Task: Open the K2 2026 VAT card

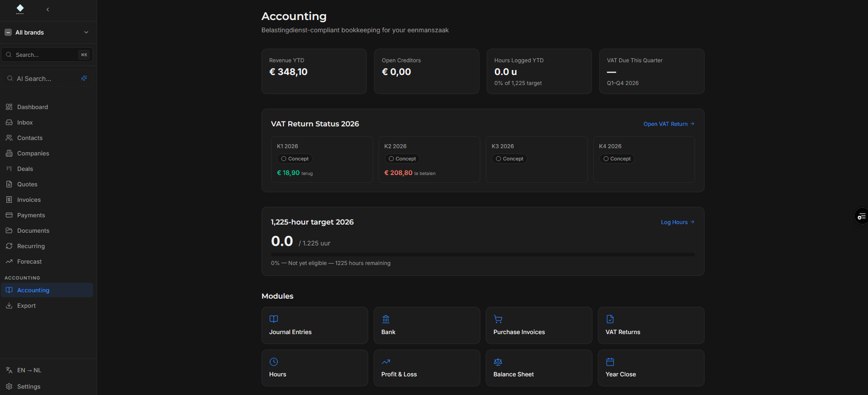Action: point(429,160)
